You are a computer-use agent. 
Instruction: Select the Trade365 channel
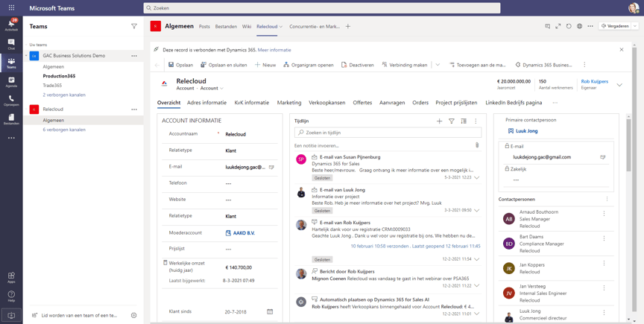[52, 86]
